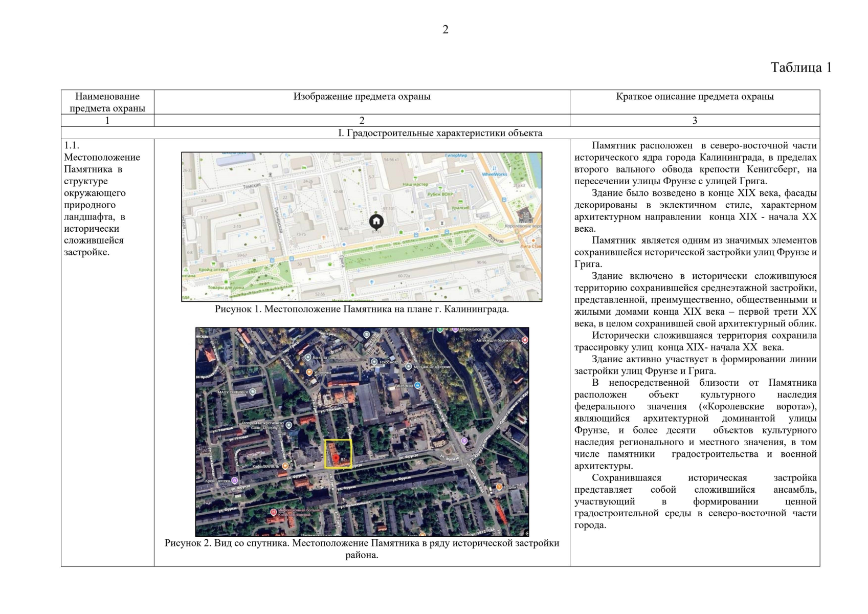
Task: Click the satellite view image
Action: (362, 432)
